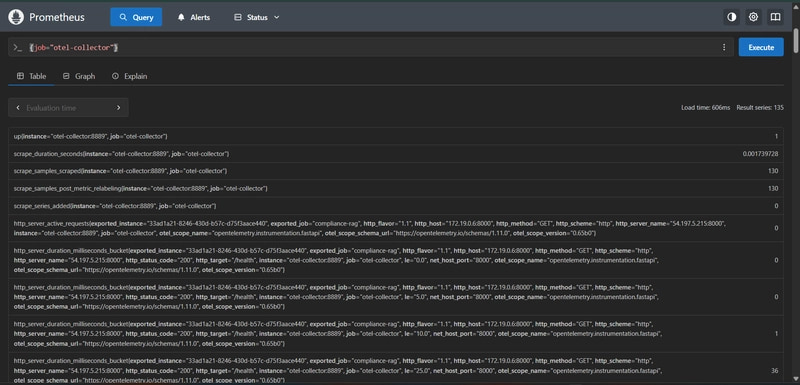
Task: Click the "Result series: 135" text
Action: coord(760,108)
